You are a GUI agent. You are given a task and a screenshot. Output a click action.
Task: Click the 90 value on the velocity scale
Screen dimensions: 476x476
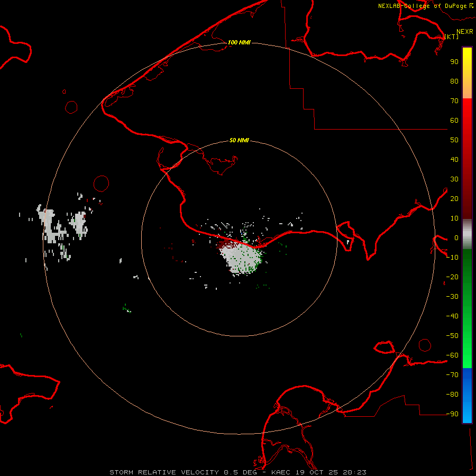pyautogui.click(x=454, y=62)
